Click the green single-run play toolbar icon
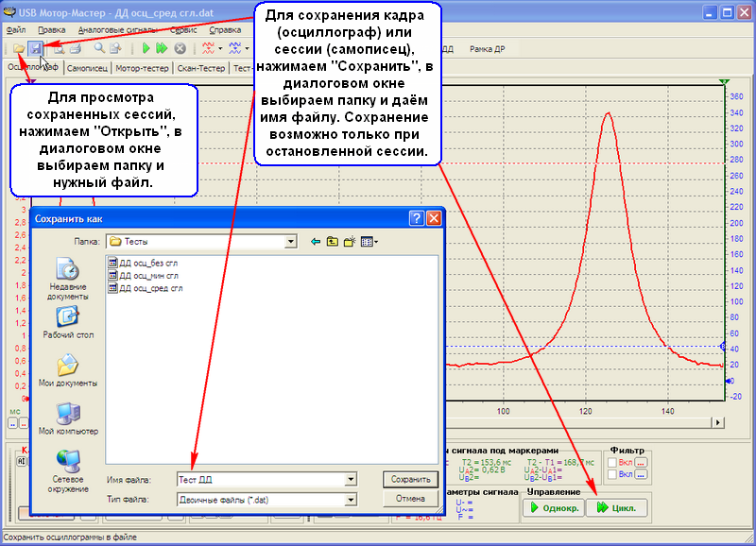 click(146, 47)
